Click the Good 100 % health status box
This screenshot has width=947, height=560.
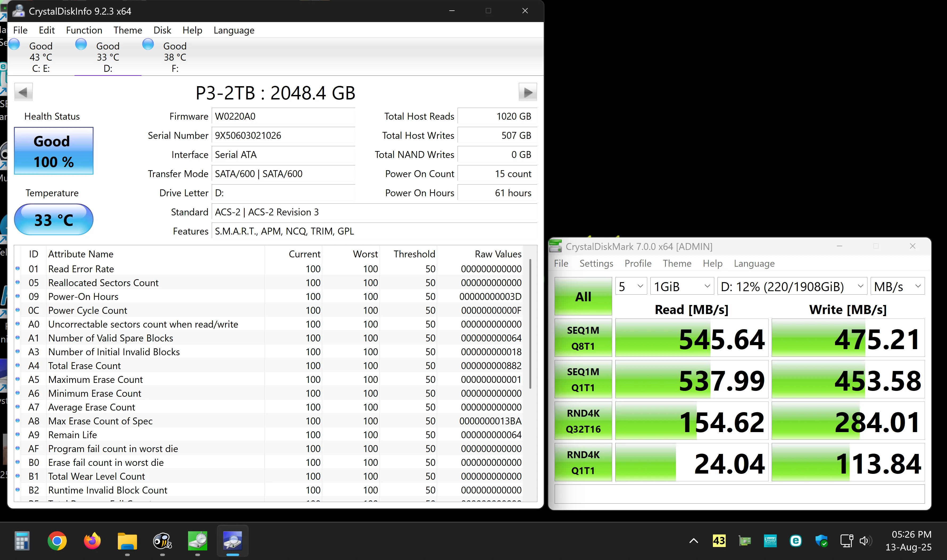pyautogui.click(x=53, y=151)
